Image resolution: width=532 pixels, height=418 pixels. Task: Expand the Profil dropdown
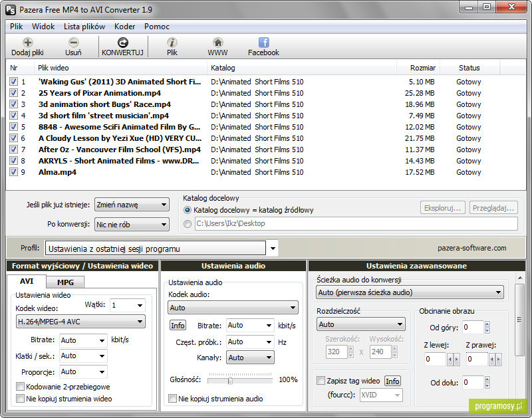click(273, 249)
